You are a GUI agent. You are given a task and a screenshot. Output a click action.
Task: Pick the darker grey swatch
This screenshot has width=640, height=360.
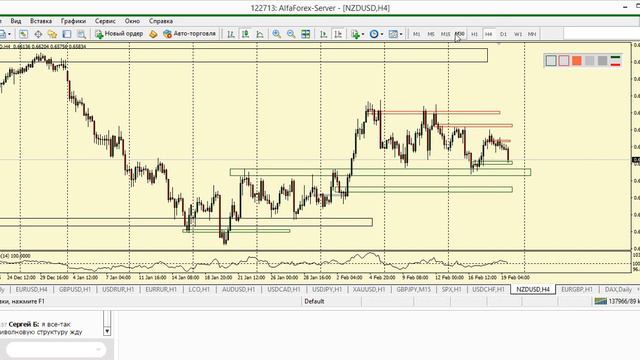pyautogui.click(x=602, y=61)
